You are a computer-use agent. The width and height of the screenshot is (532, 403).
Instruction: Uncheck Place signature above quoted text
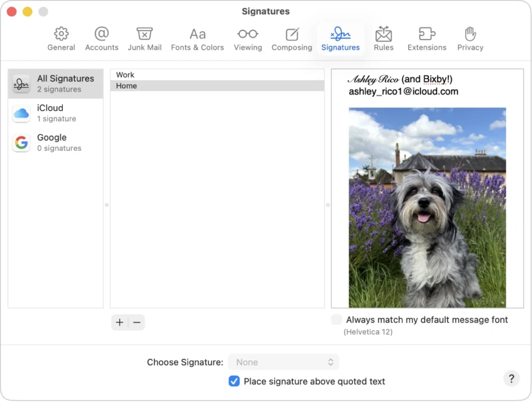[234, 381]
